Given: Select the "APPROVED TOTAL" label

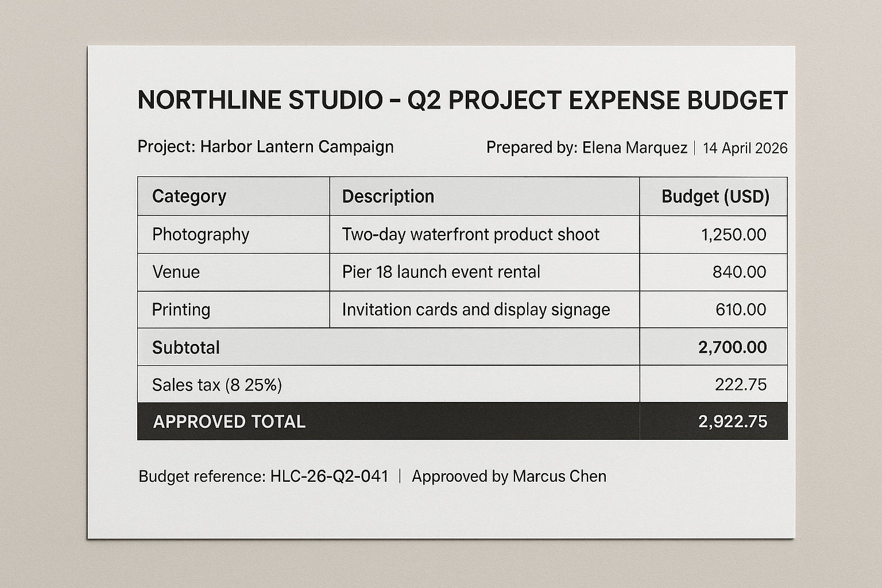Looking at the screenshot, I should [x=229, y=422].
